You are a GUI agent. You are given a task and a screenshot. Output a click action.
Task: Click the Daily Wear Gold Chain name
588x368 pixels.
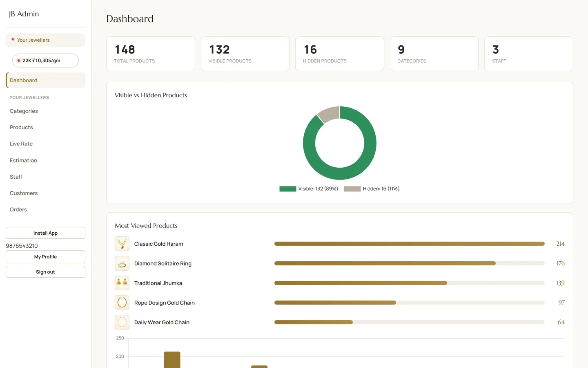tap(162, 322)
